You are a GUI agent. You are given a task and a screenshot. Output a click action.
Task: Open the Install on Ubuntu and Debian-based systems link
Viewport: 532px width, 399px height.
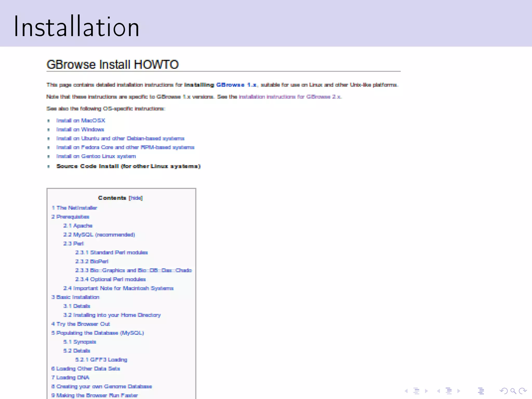click(x=120, y=138)
